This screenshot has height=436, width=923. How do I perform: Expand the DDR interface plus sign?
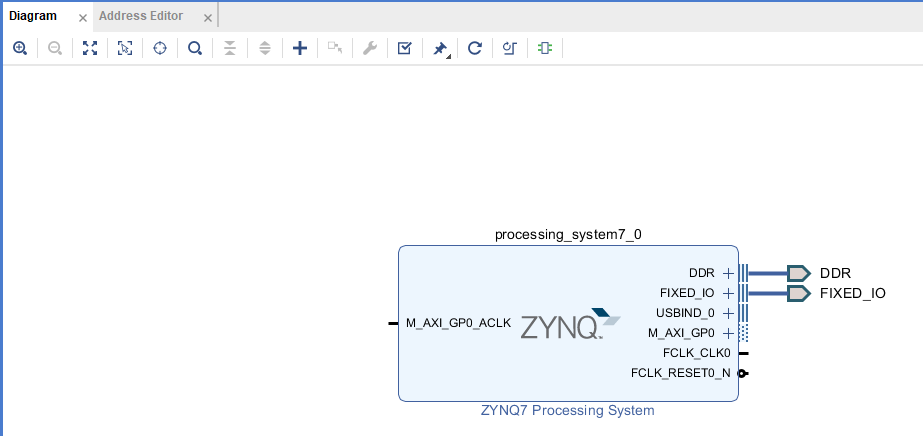(x=728, y=274)
